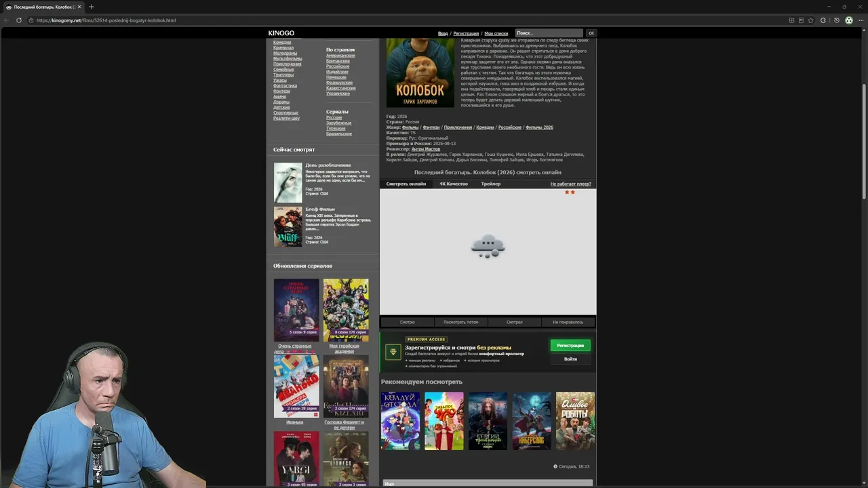Open the Колобок movie poster
Viewport: 868px width, 488px height.
[420, 73]
